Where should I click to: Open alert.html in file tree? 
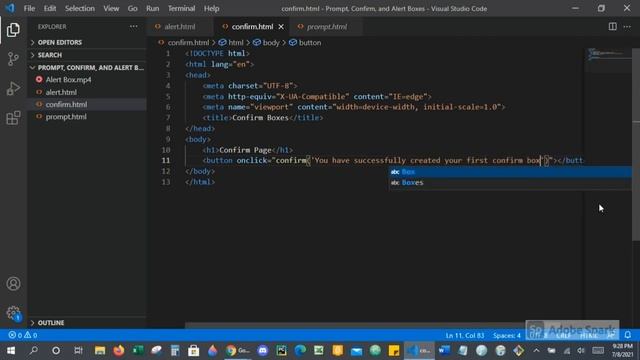pos(61,92)
